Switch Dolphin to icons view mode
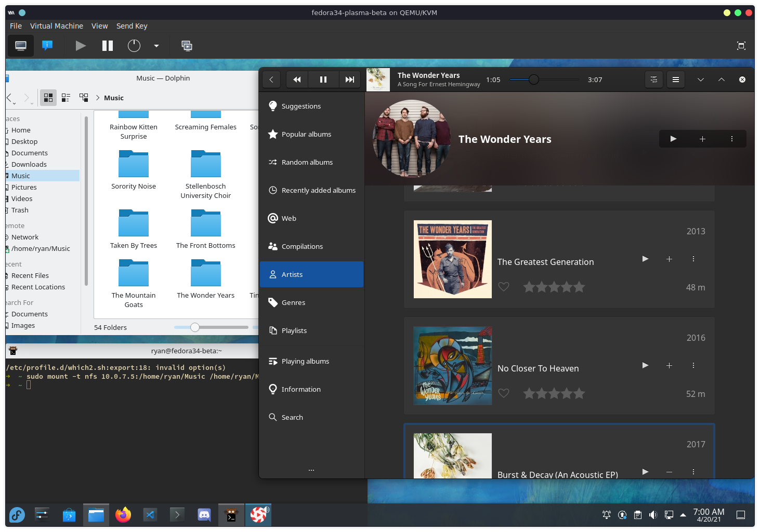760x532 pixels. (48, 98)
